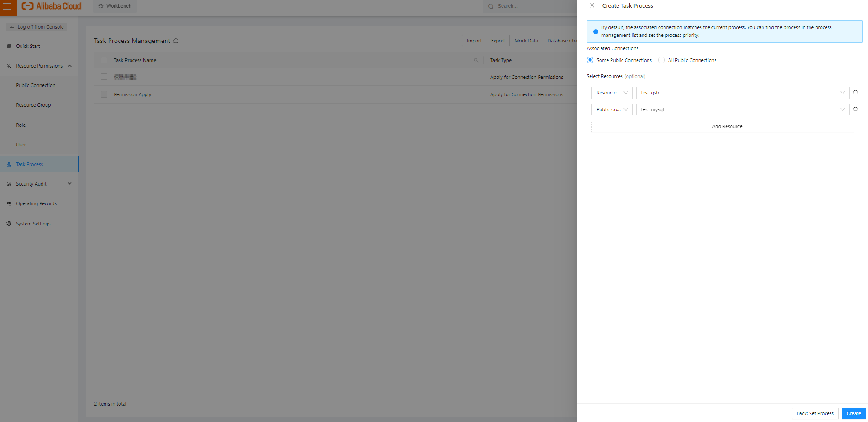Select All Public Connections radio option
The height and width of the screenshot is (422, 868).
661,60
